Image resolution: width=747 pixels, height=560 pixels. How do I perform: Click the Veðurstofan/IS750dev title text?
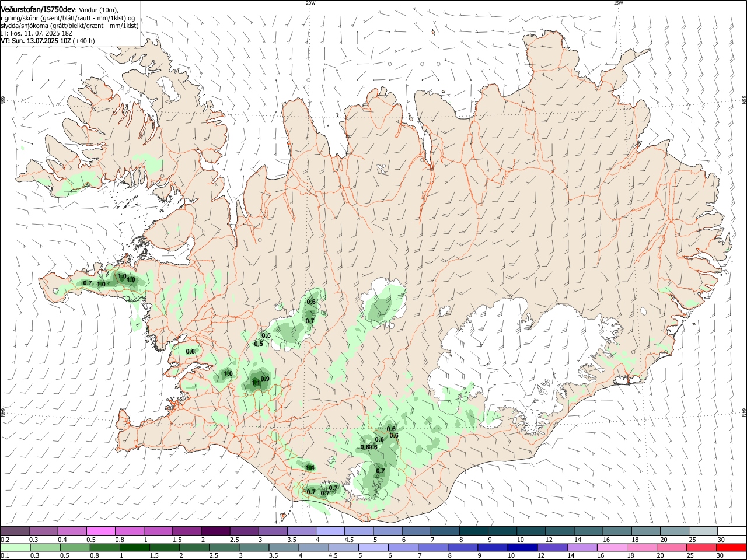39,9
